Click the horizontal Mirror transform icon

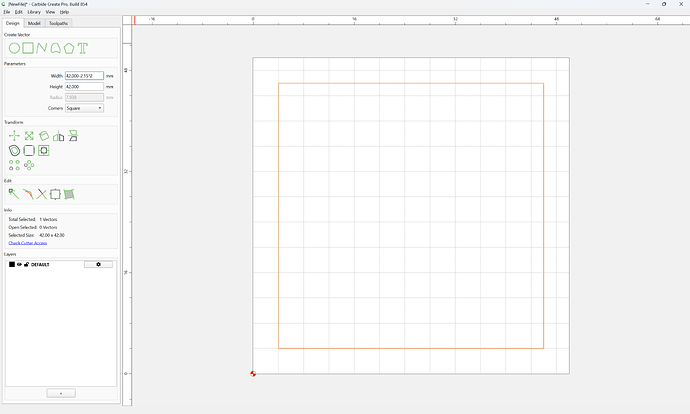pos(59,136)
